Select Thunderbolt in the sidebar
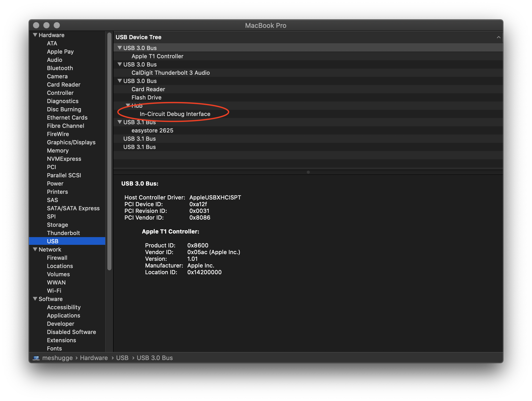 tap(63, 233)
